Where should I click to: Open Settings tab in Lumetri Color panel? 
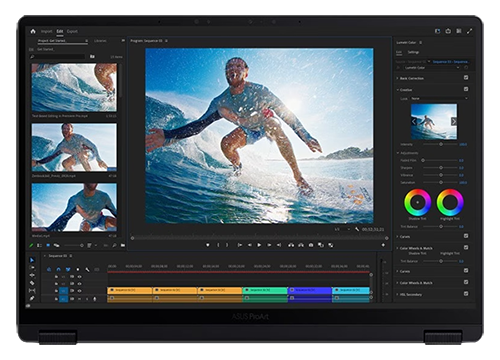(x=413, y=52)
